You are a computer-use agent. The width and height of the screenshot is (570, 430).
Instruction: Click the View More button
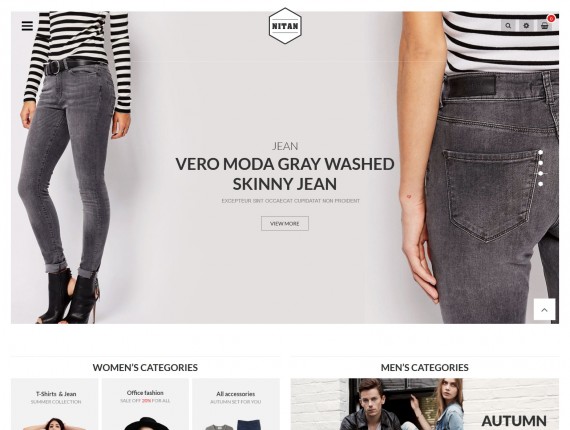pyautogui.click(x=285, y=224)
